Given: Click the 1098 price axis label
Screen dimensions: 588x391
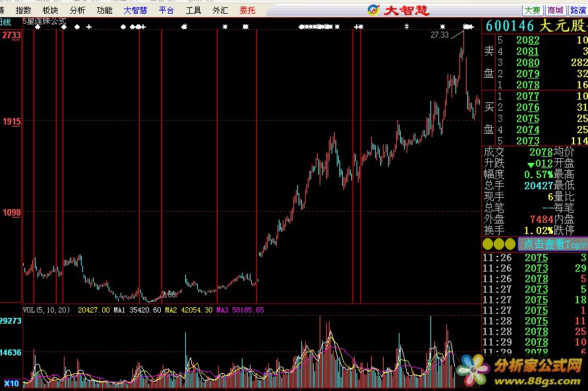Looking at the screenshot, I should point(12,213).
